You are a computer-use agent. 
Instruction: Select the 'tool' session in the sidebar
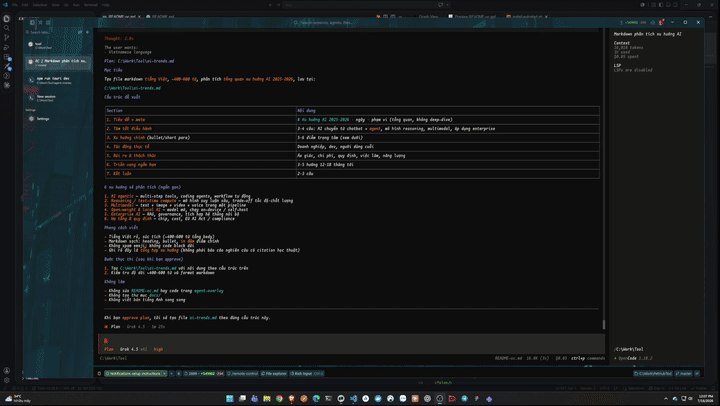[58, 45]
